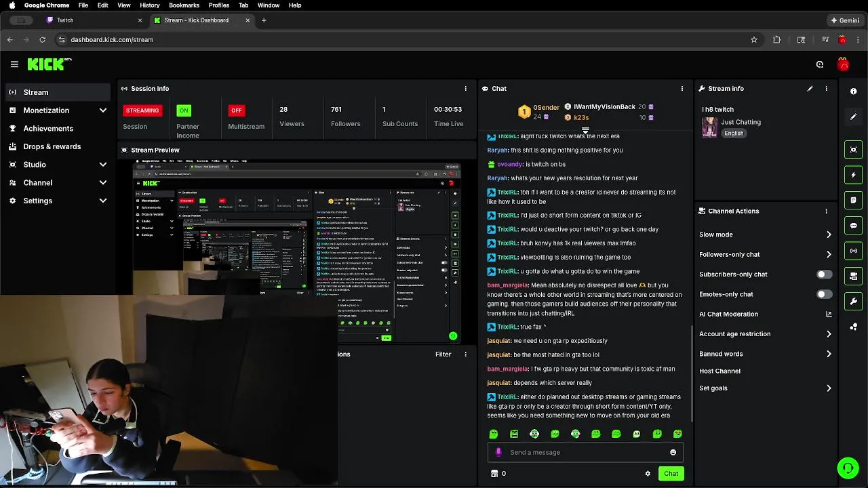Click the Just Chatting category thumbnail

tap(709, 127)
